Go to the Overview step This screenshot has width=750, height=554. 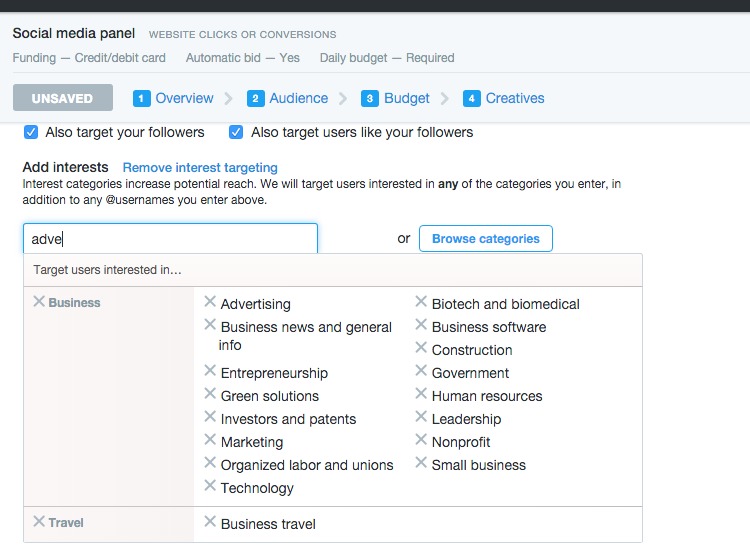pyautogui.click(x=173, y=98)
